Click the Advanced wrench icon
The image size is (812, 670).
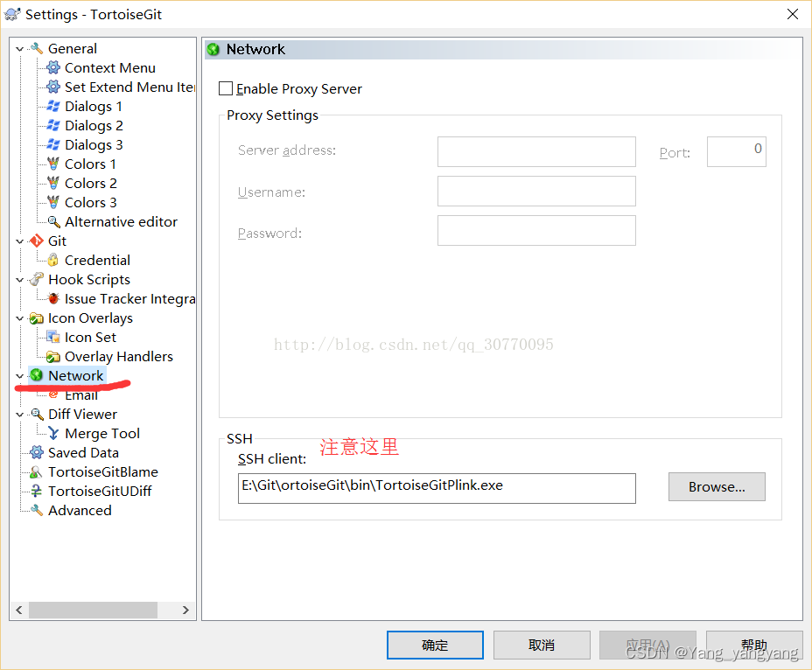36,510
